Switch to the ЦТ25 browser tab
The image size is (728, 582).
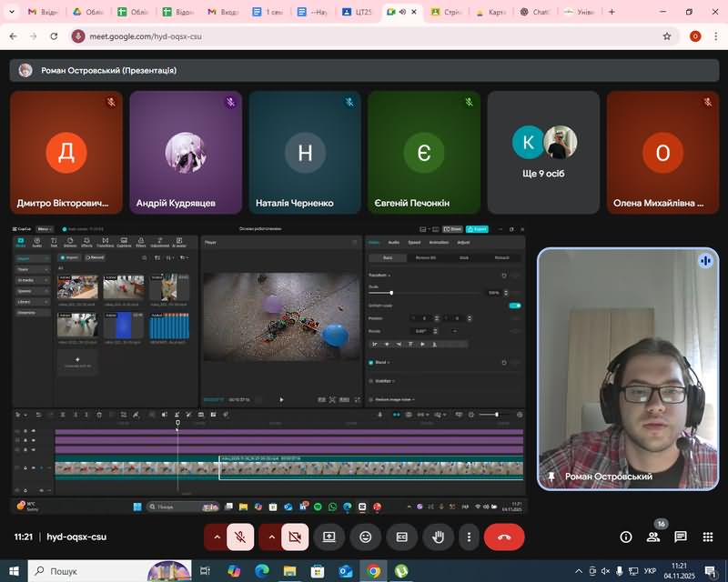356,12
